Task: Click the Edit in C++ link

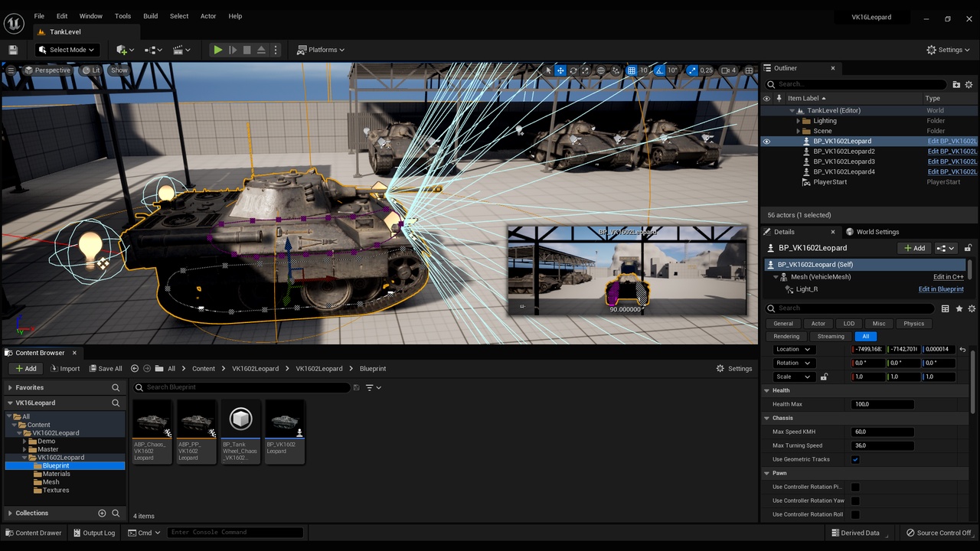Action: 948,277
